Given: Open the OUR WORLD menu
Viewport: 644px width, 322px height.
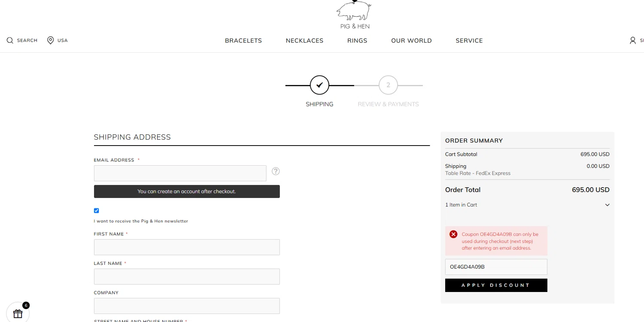Looking at the screenshot, I should pyautogui.click(x=411, y=40).
